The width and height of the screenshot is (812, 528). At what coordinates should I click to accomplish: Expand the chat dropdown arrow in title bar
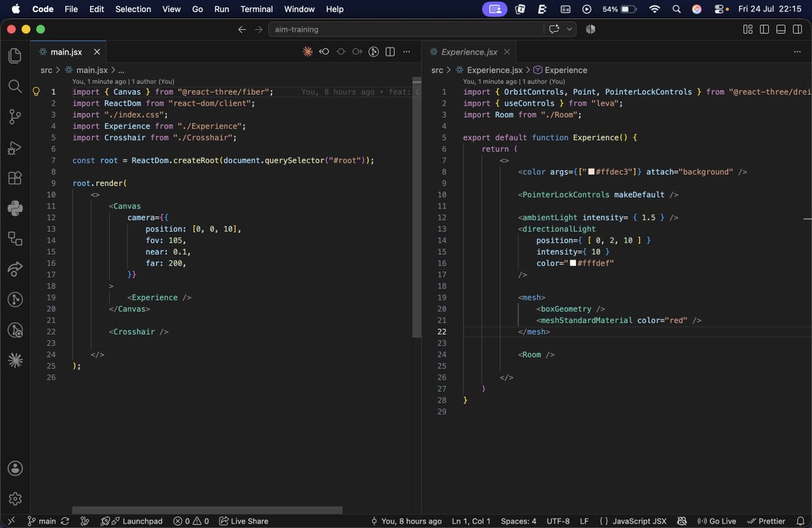[x=569, y=29]
